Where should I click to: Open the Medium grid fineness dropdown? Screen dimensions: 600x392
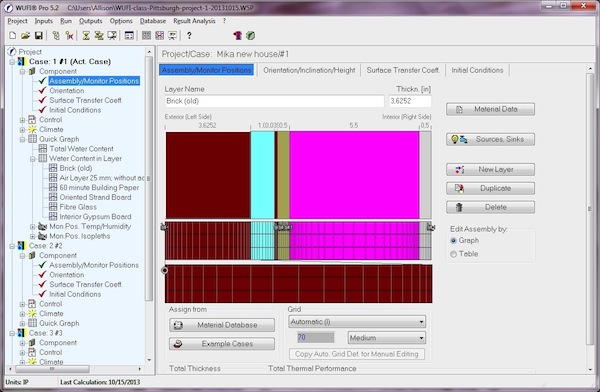(386, 338)
